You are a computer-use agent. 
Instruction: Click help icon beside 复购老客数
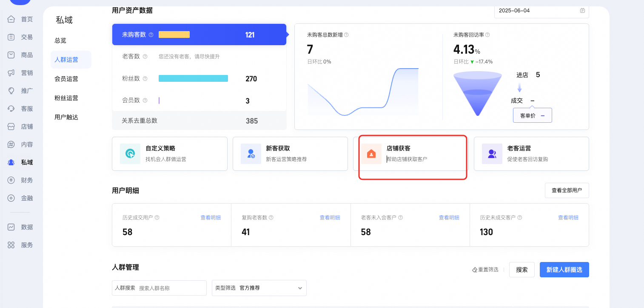coord(271,217)
